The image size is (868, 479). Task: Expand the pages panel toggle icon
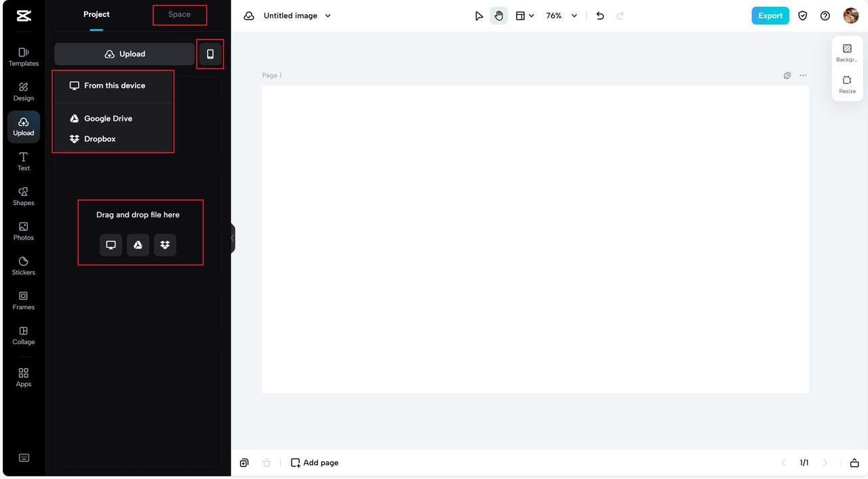coord(854,463)
